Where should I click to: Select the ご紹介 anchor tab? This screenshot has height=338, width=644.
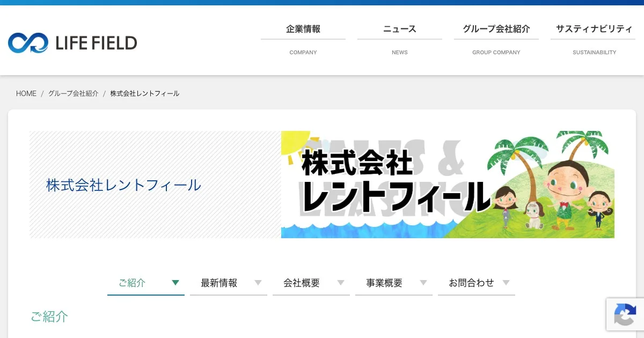point(146,283)
